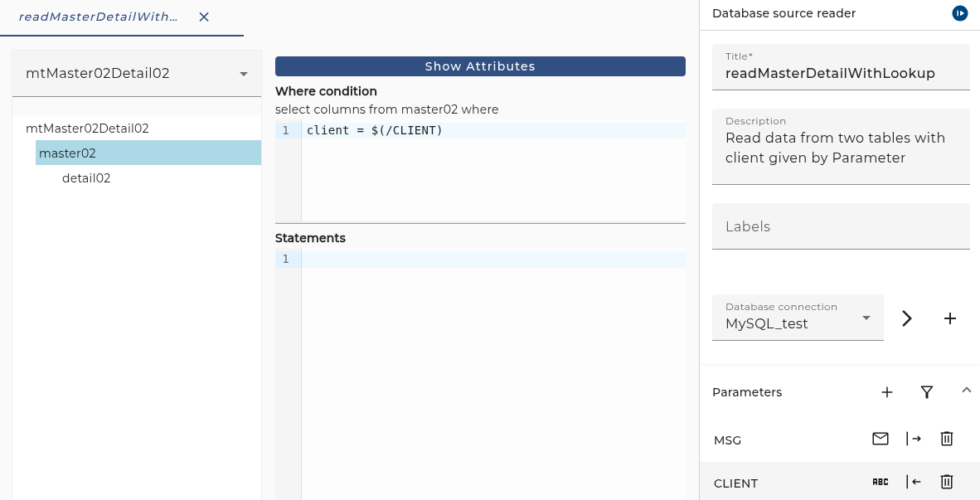This screenshot has width=980, height=500.
Task: Open the Database connection dropdown
Action: pos(798,318)
